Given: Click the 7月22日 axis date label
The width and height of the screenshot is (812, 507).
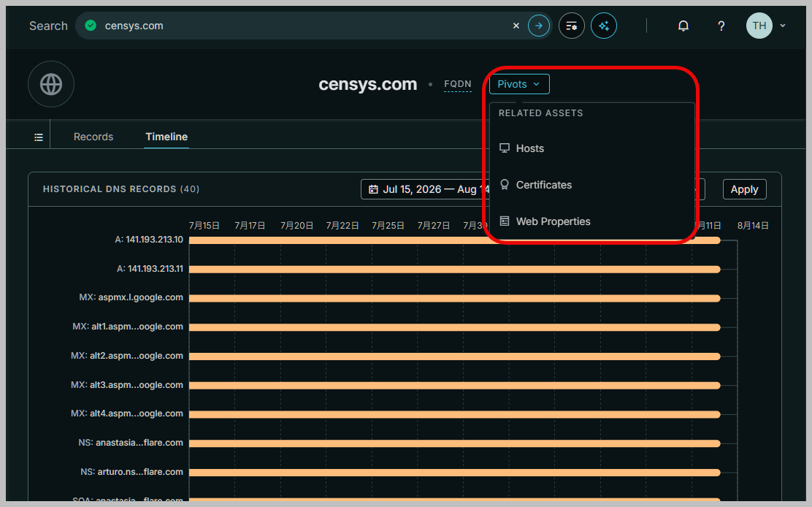Looking at the screenshot, I should pos(342,225).
